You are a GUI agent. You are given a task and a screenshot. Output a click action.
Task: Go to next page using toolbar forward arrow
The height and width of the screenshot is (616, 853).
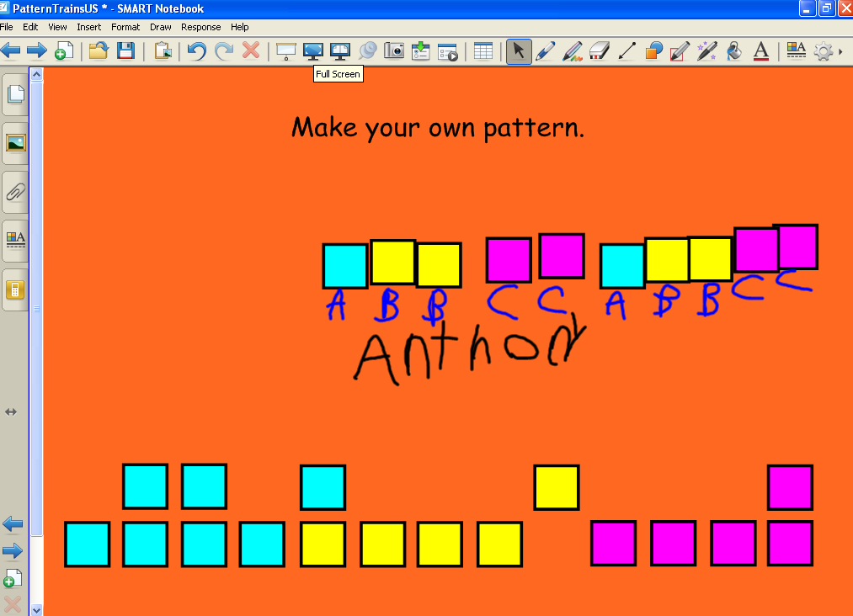pyautogui.click(x=36, y=51)
